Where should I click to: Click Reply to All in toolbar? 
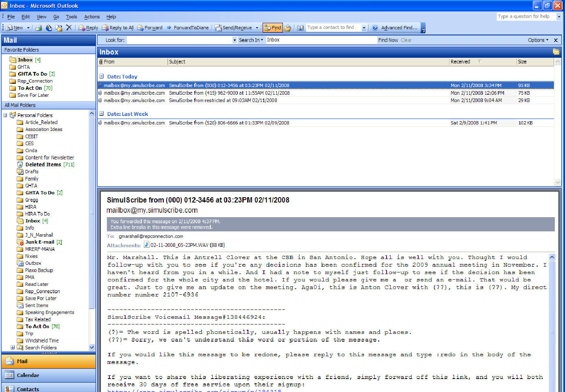click(117, 28)
